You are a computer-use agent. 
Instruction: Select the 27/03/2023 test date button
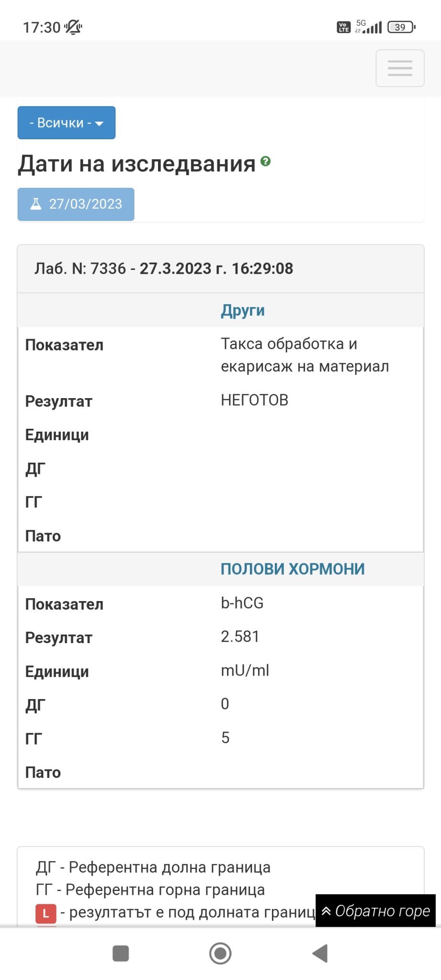click(x=76, y=204)
